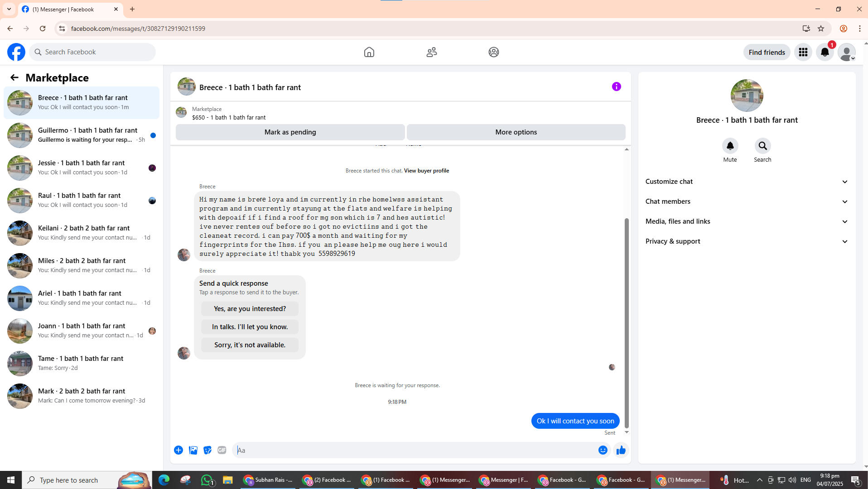The image size is (868, 489).
Task: Open the Friends icon in top navigation
Action: pyautogui.click(x=432, y=52)
